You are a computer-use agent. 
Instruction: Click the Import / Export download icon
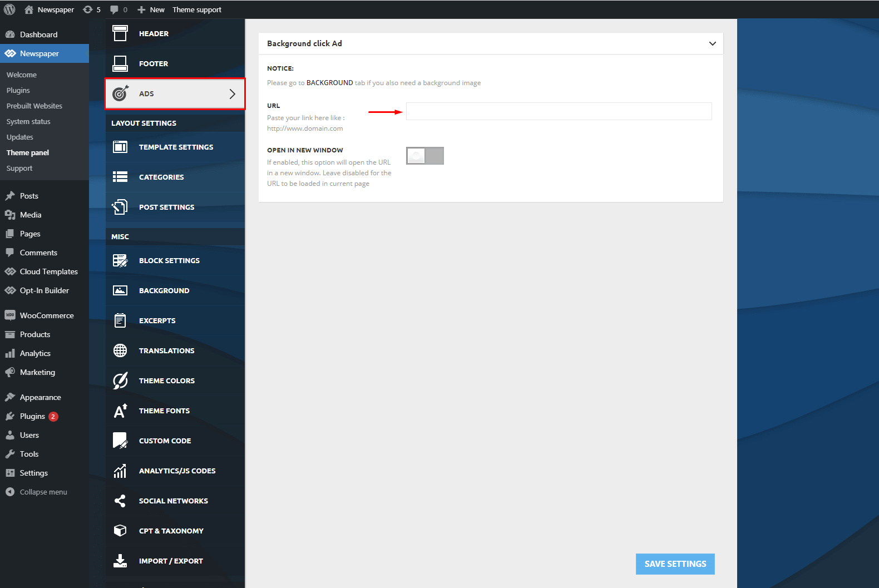click(x=120, y=561)
